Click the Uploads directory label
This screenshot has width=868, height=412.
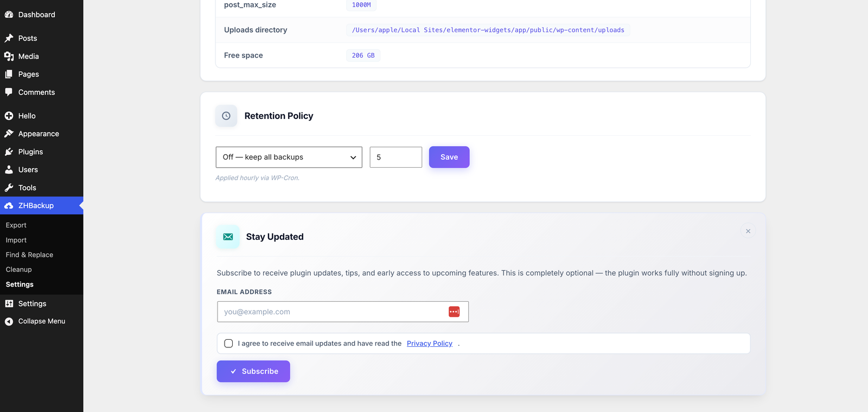coord(256,30)
